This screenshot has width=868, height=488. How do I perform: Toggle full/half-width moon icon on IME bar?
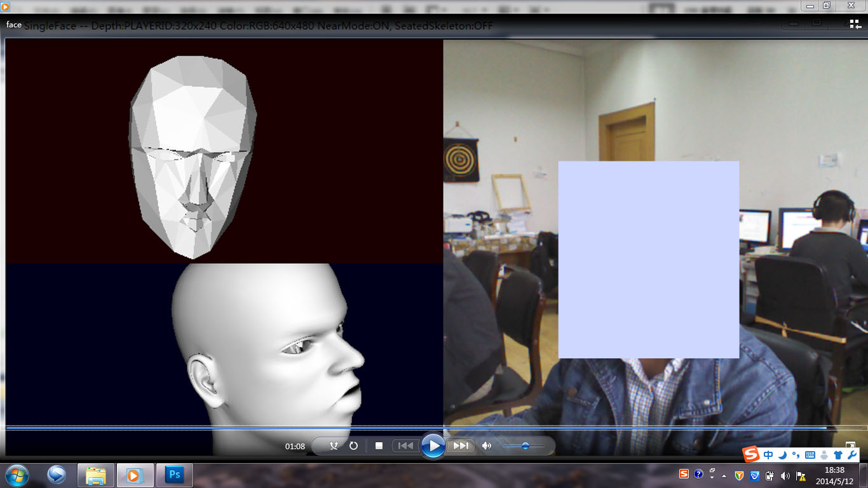coord(782,455)
